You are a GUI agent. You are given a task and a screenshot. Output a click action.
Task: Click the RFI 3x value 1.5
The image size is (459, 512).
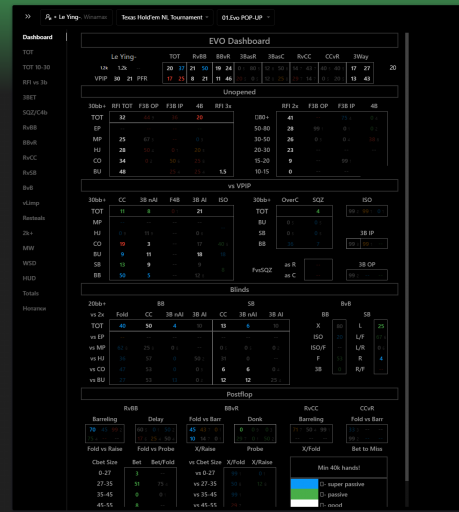(x=223, y=172)
